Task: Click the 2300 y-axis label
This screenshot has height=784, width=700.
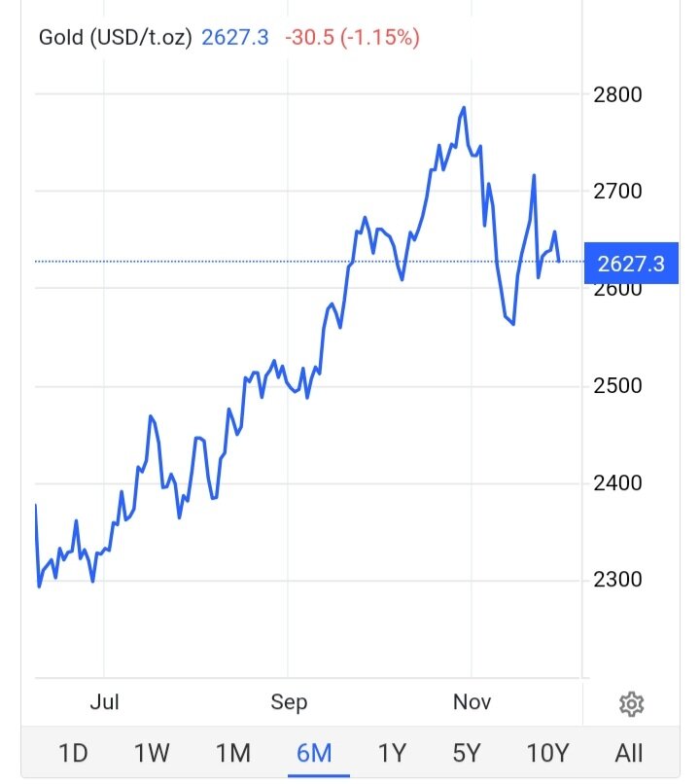Action: [616, 580]
